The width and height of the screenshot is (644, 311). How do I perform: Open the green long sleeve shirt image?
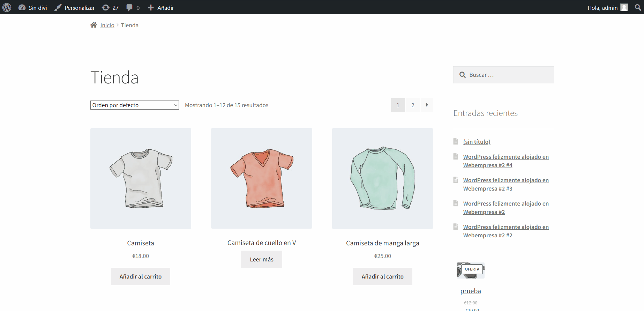(382, 178)
